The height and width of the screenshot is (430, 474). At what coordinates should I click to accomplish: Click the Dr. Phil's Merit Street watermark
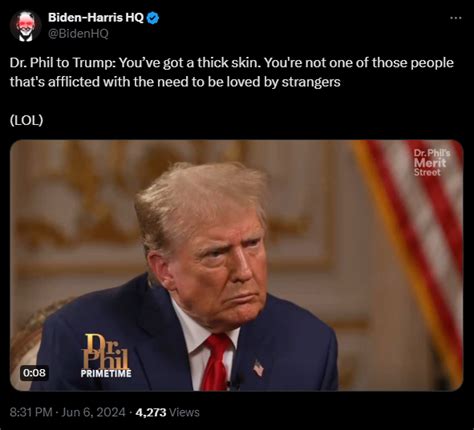coord(432,163)
